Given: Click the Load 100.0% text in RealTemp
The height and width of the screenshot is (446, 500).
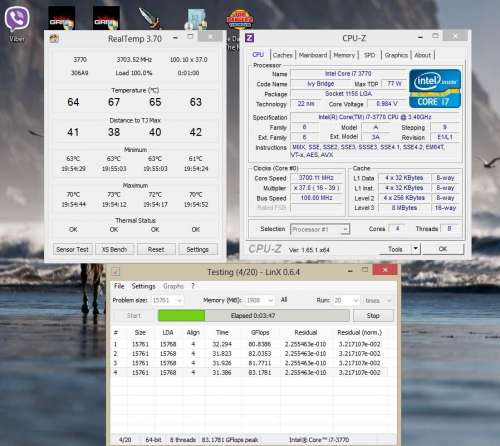Looking at the screenshot, I should [x=134, y=73].
